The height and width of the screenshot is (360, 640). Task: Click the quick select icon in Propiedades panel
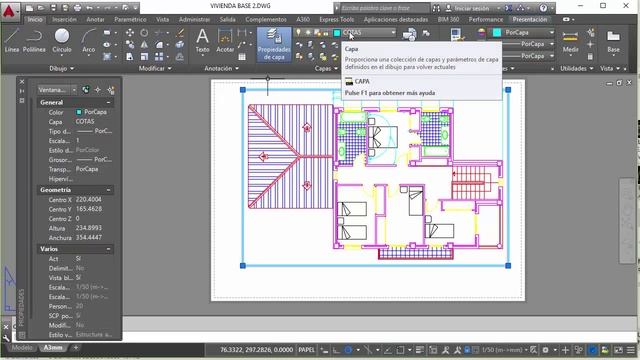coord(111,90)
